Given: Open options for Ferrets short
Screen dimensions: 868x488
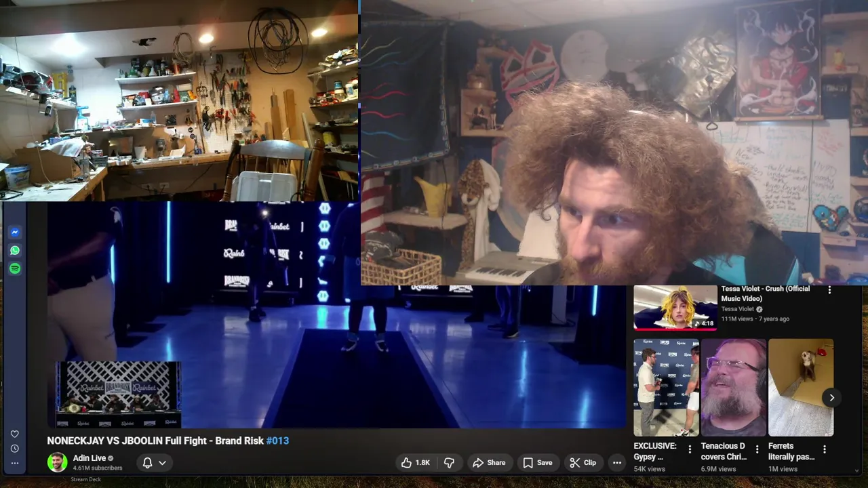Looking at the screenshot, I should click(x=825, y=449).
